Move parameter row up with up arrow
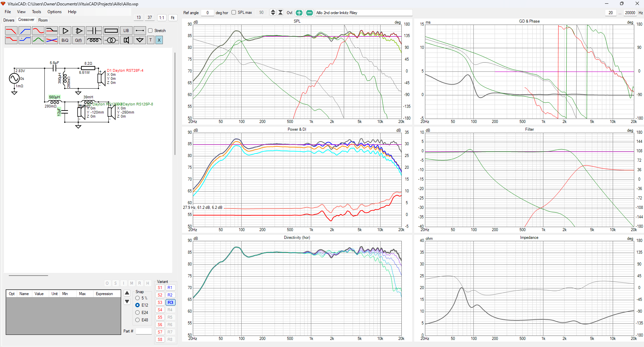The height and width of the screenshot is (347, 644). pos(127,293)
